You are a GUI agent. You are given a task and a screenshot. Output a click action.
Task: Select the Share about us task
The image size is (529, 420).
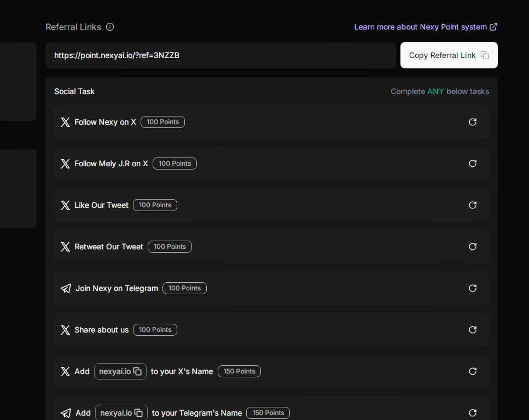[271, 330]
